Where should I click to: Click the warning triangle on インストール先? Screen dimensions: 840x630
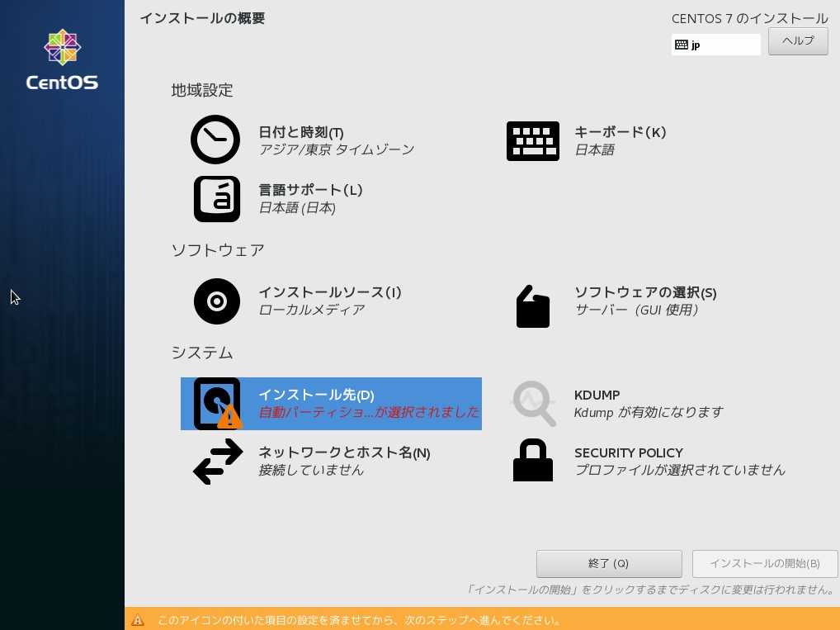(229, 417)
